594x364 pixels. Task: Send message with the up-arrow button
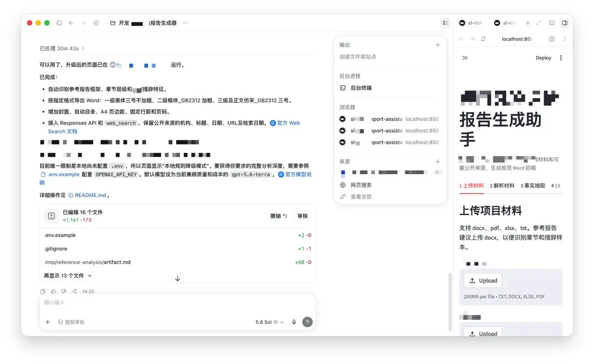(307, 322)
